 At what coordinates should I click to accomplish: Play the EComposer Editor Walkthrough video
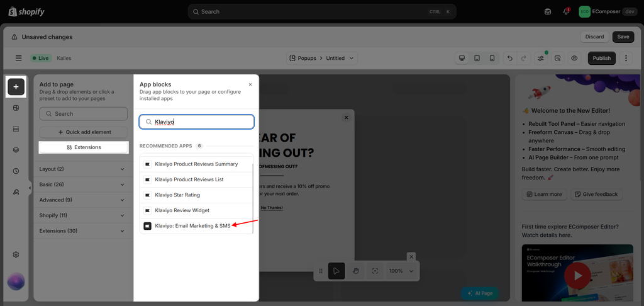pyautogui.click(x=577, y=275)
